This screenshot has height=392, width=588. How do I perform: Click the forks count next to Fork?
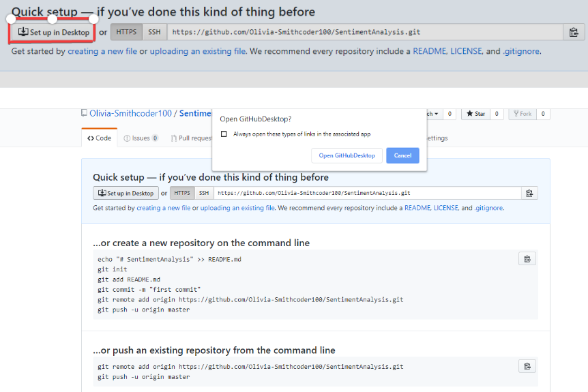click(543, 114)
